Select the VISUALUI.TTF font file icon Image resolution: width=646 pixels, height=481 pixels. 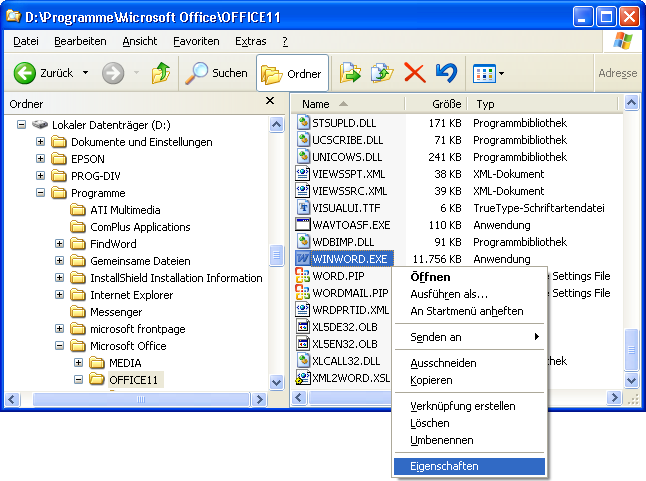pyautogui.click(x=303, y=208)
